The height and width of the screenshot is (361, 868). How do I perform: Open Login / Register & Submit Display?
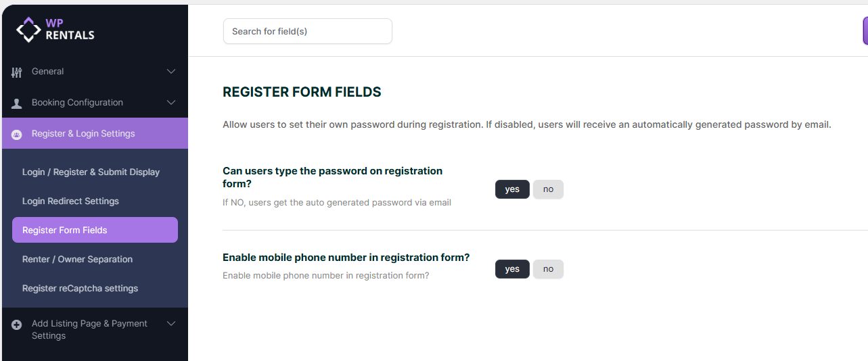coord(91,172)
